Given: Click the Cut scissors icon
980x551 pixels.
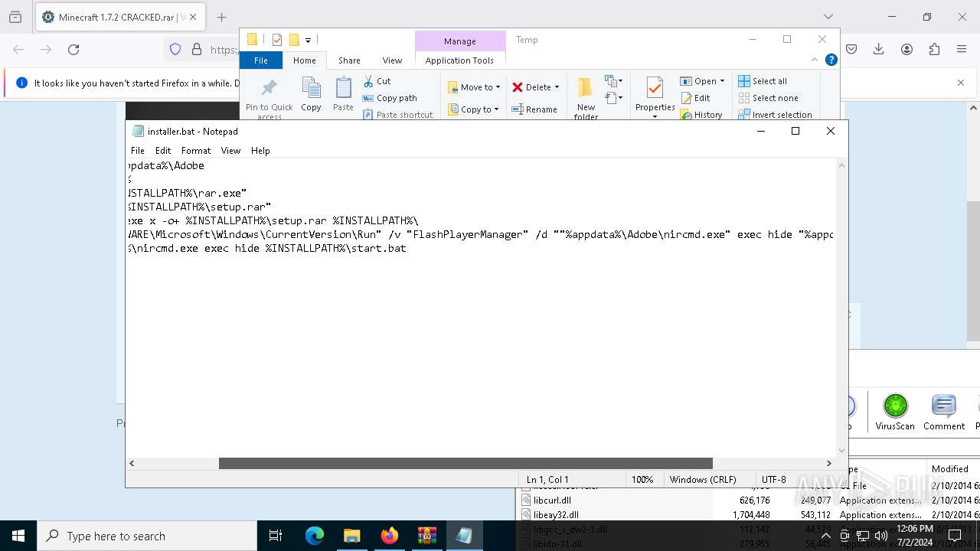Looking at the screenshot, I should tap(368, 80).
